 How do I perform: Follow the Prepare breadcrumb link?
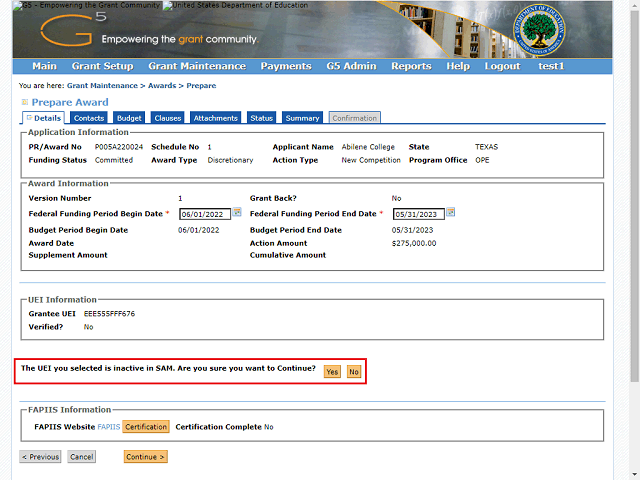click(201, 86)
